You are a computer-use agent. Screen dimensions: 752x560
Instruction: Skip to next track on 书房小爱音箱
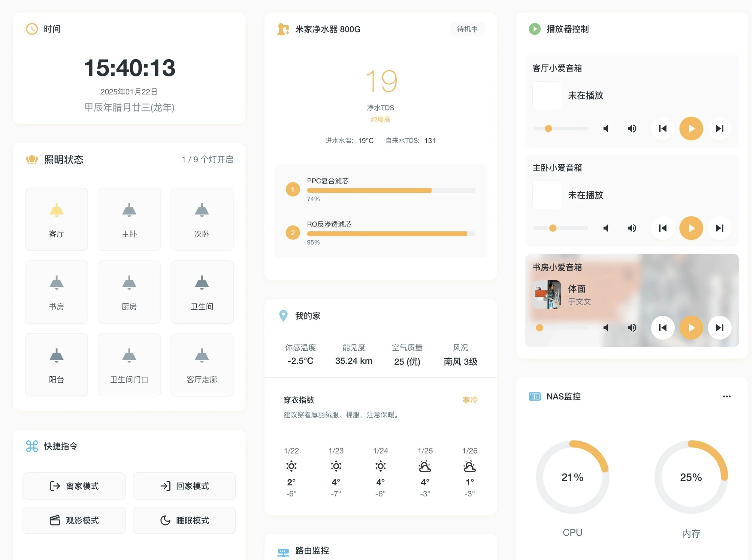point(719,327)
